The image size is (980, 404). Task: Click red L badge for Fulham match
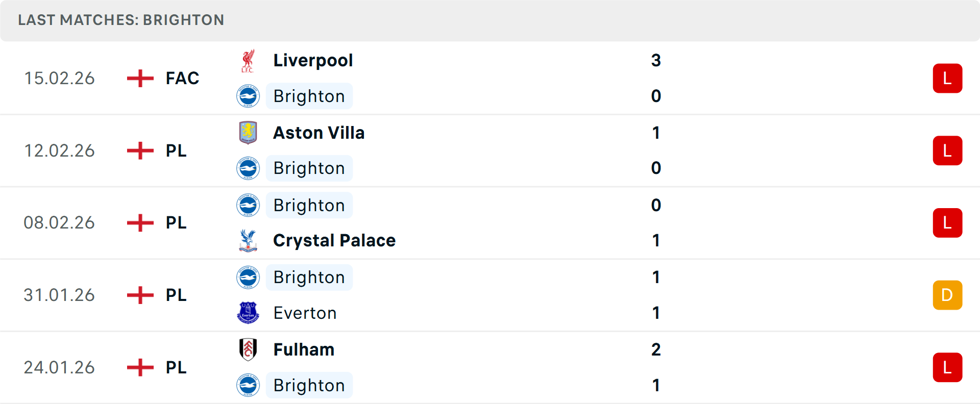(947, 367)
